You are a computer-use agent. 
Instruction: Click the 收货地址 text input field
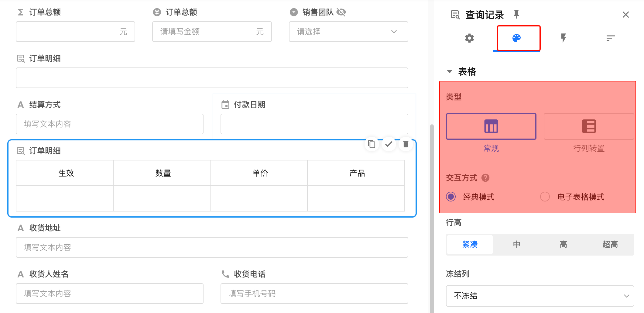212,247
